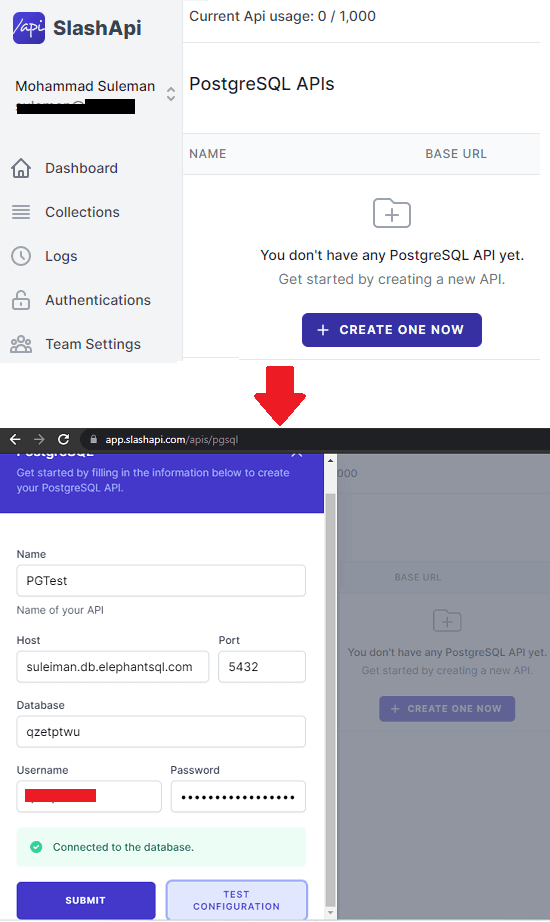Click the CREATE ONE NOW button

pos(392,330)
